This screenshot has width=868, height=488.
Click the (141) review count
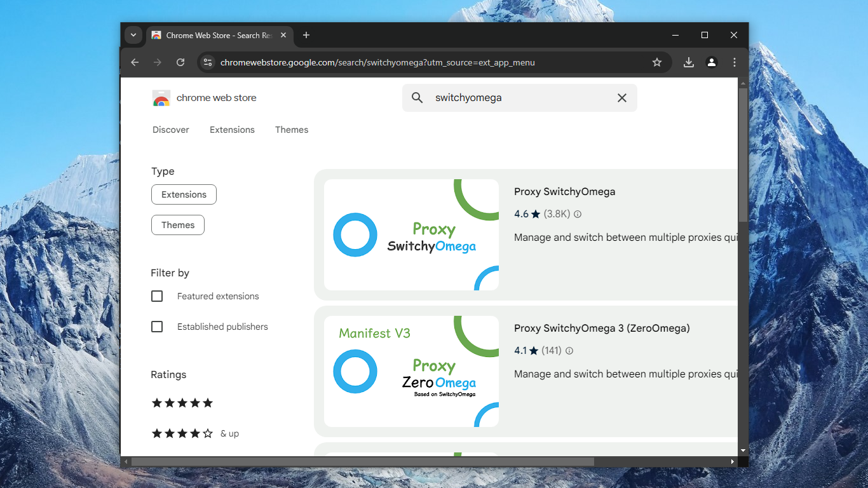coord(552,351)
